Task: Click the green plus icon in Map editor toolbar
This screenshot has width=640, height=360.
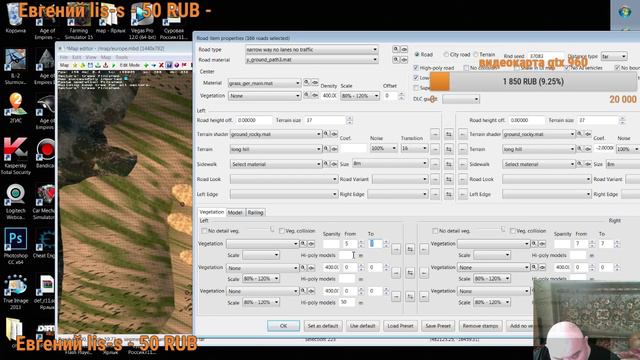Action: pos(146,65)
